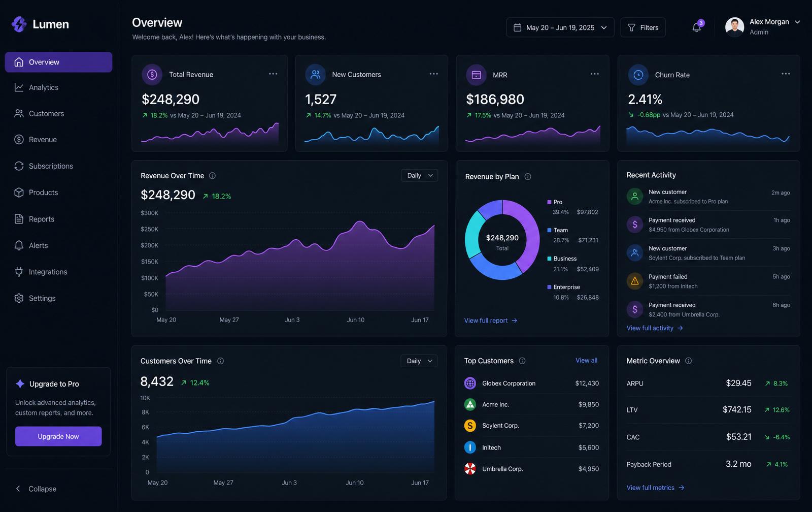The height and width of the screenshot is (512, 812).
Task: Open Reports from the sidebar
Action: 58,219
